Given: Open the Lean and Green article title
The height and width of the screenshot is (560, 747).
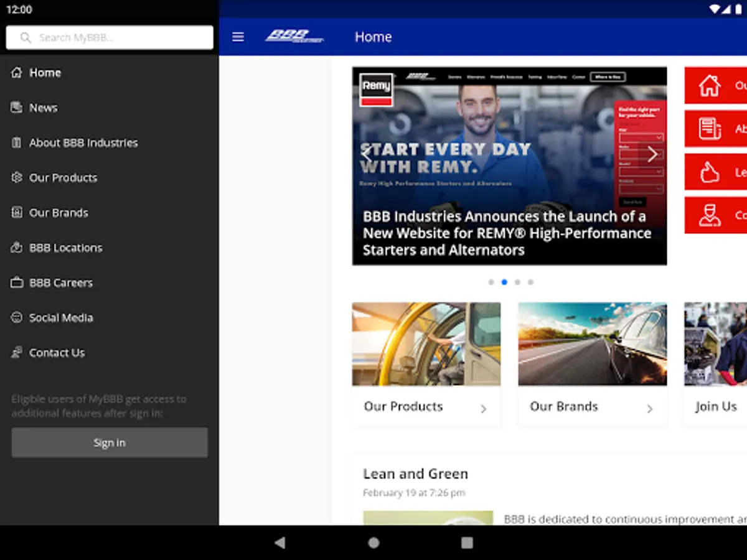Looking at the screenshot, I should [x=415, y=474].
